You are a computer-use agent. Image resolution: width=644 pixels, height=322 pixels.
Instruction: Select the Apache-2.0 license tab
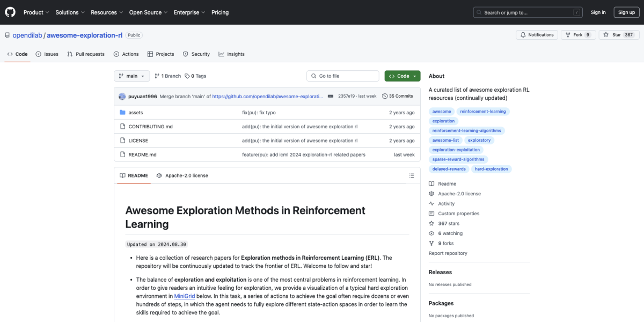point(182,175)
